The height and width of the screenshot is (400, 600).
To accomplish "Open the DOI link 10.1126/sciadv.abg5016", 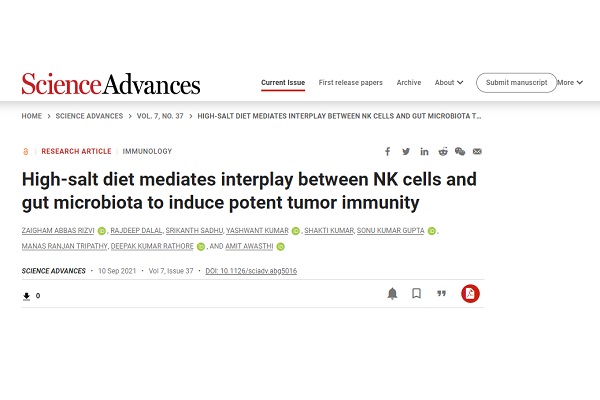I will coord(250,271).
